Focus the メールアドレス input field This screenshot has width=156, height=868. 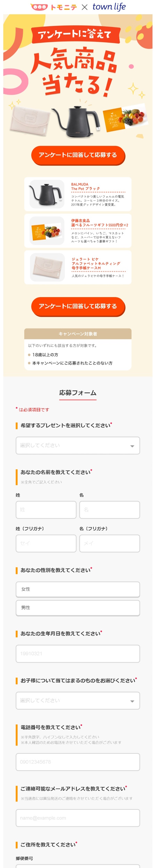tap(78, 818)
